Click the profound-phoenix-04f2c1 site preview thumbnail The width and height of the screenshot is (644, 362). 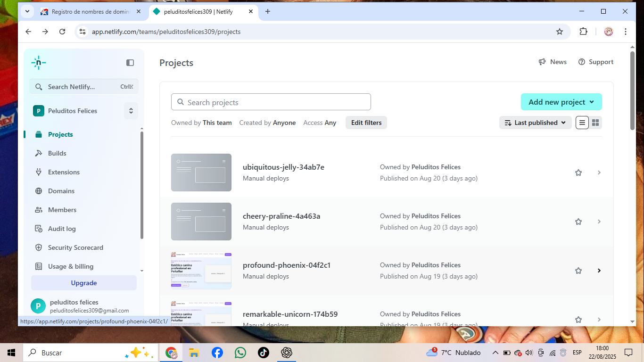point(201,271)
